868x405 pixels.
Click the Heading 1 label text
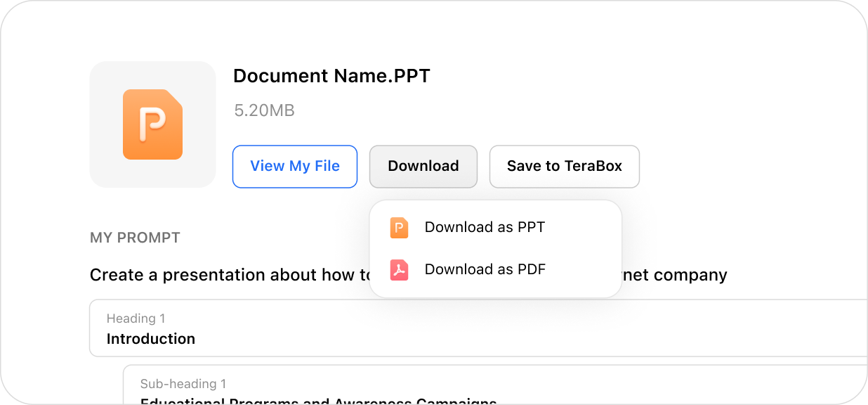(136, 319)
